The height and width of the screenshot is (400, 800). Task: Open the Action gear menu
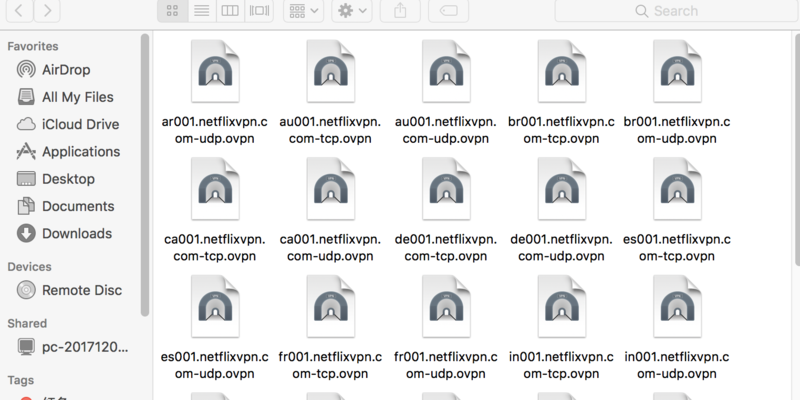click(352, 11)
